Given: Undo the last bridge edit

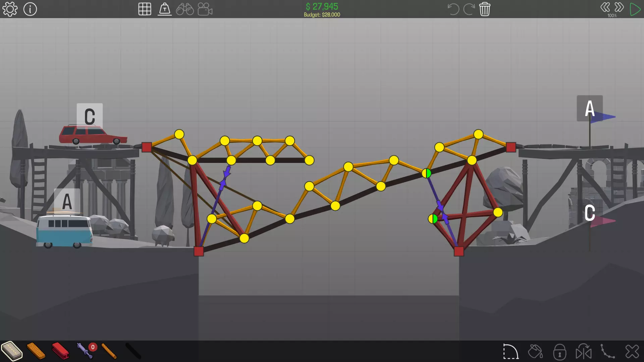Looking at the screenshot, I should click(453, 9).
